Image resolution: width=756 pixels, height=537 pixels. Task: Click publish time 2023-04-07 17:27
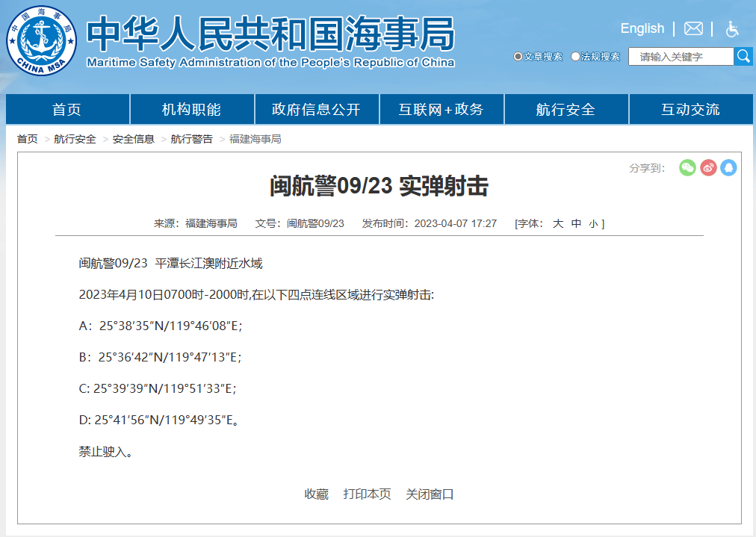coord(456,223)
